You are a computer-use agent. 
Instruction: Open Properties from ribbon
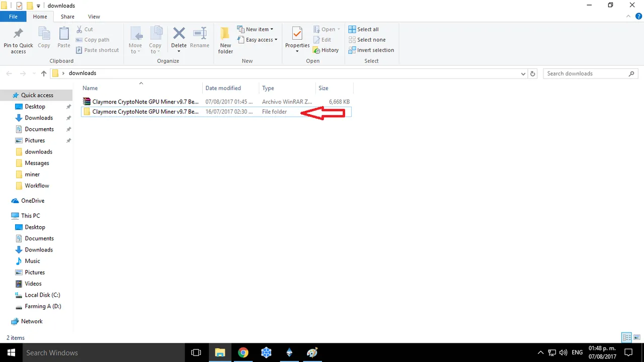click(x=297, y=41)
